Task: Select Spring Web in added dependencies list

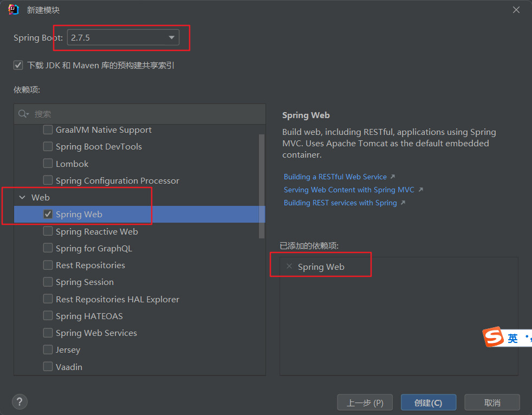Action: pyautogui.click(x=321, y=267)
